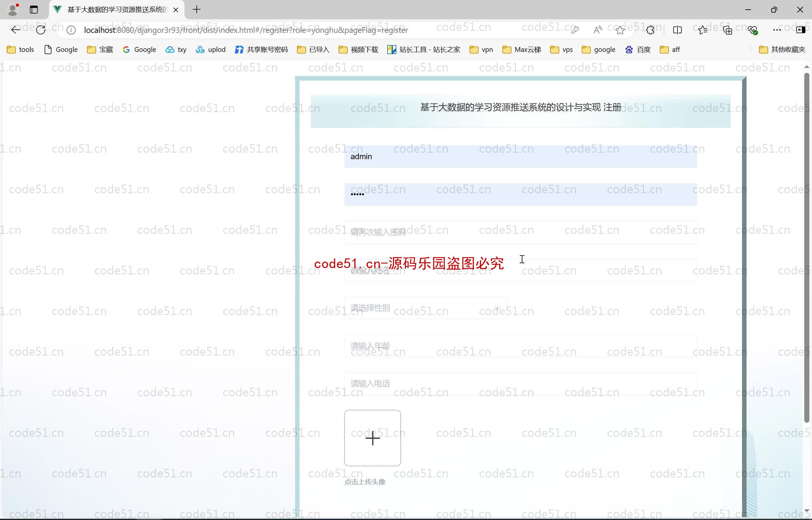Reload the page with refresh icon
This screenshot has height=520, width=812.
tap(41, 30)
